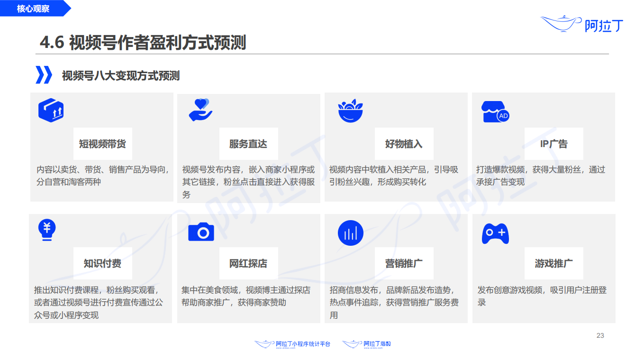644x362 pixels.
Task: Click the salad bowl icon above 好物植入
Action: pyautogui.click(x=350, y=111)
